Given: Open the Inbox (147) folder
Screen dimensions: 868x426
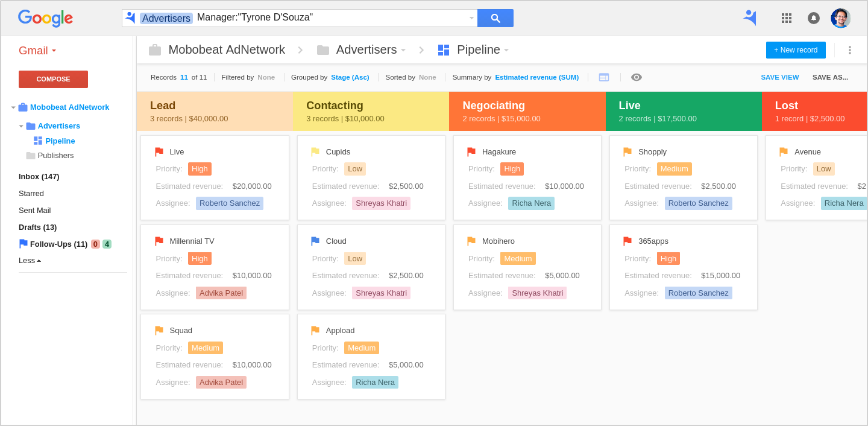Looking at the screenshot, I should tap(39, 177).
